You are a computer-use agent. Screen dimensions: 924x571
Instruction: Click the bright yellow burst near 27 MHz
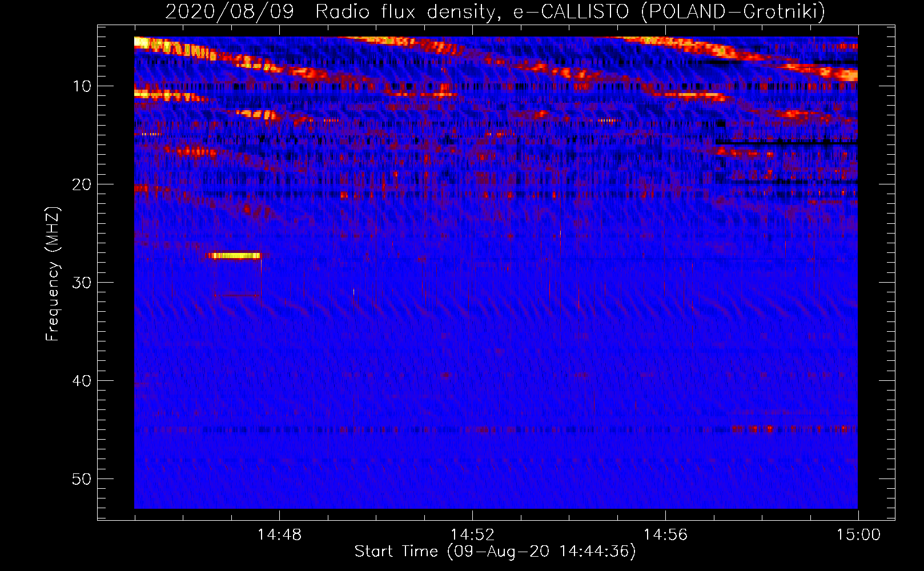click(x=236, y=256)
